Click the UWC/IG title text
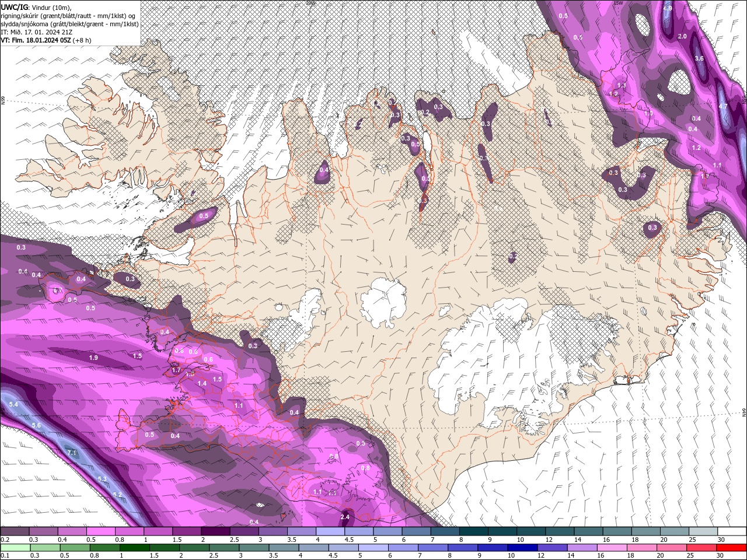 click(14, 6)
